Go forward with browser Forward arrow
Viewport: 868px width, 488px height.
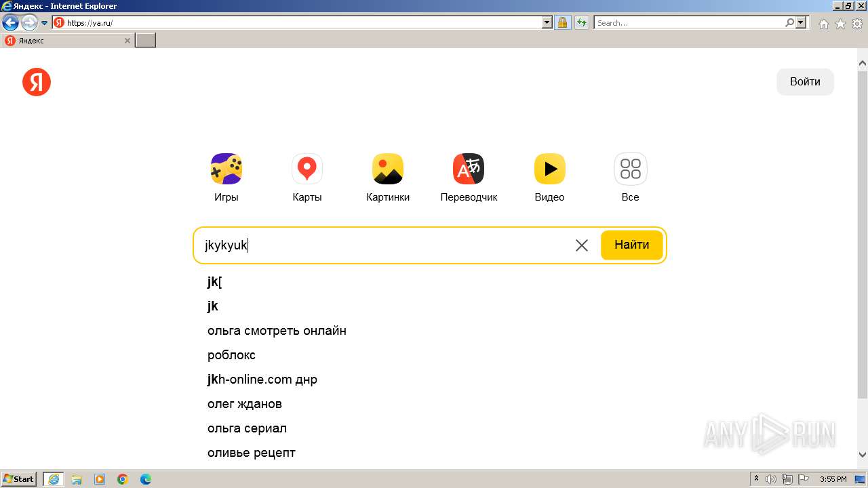(x=29, y=22)
